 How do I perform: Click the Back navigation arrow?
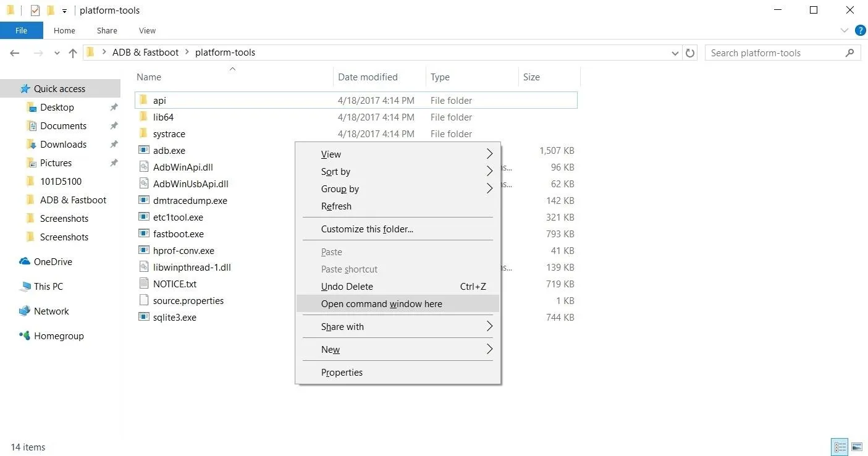pyautogui.click(x=15, y=53)
